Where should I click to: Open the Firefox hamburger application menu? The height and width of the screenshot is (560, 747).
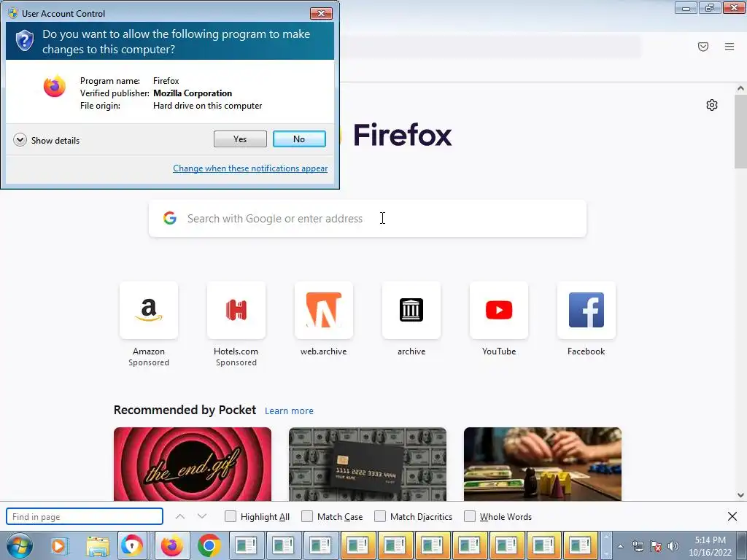click(729, 46)
